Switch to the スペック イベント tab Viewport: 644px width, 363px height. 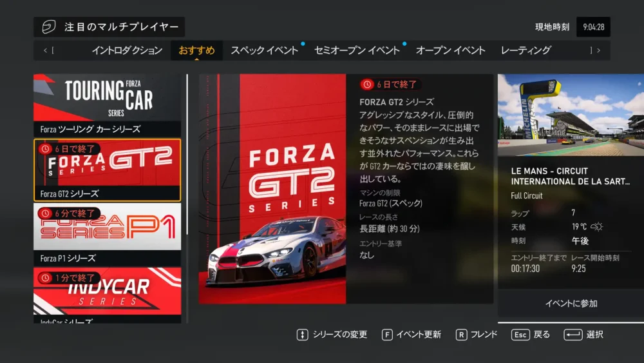[264, 50]
